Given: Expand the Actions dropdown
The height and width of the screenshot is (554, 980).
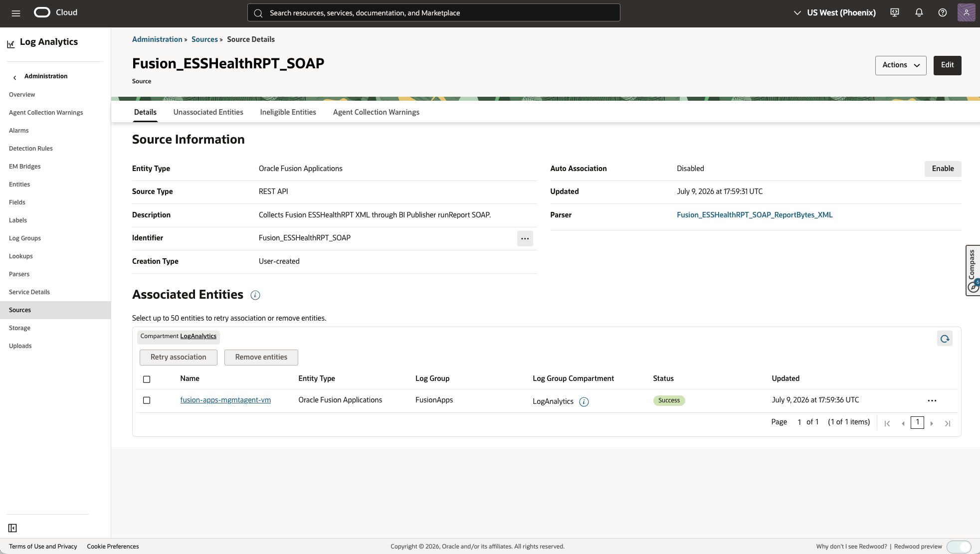Looking at the screenshot, I should tap(901, 65).
